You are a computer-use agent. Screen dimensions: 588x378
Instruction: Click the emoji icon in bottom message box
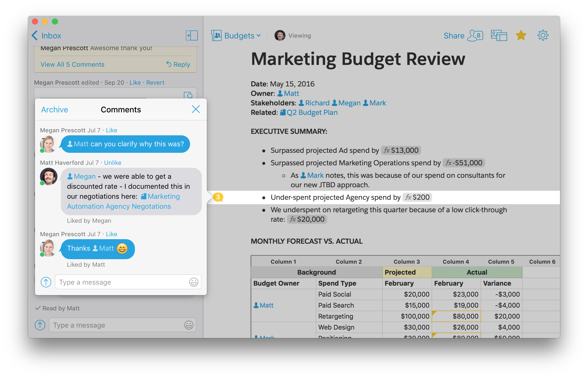pyautogui.click(x=189, y=325)
